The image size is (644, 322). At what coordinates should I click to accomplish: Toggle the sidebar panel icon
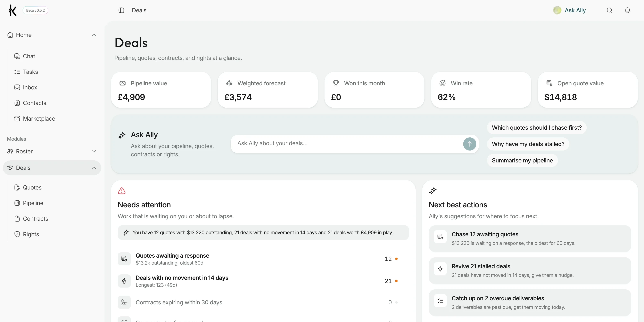[121, 10]
